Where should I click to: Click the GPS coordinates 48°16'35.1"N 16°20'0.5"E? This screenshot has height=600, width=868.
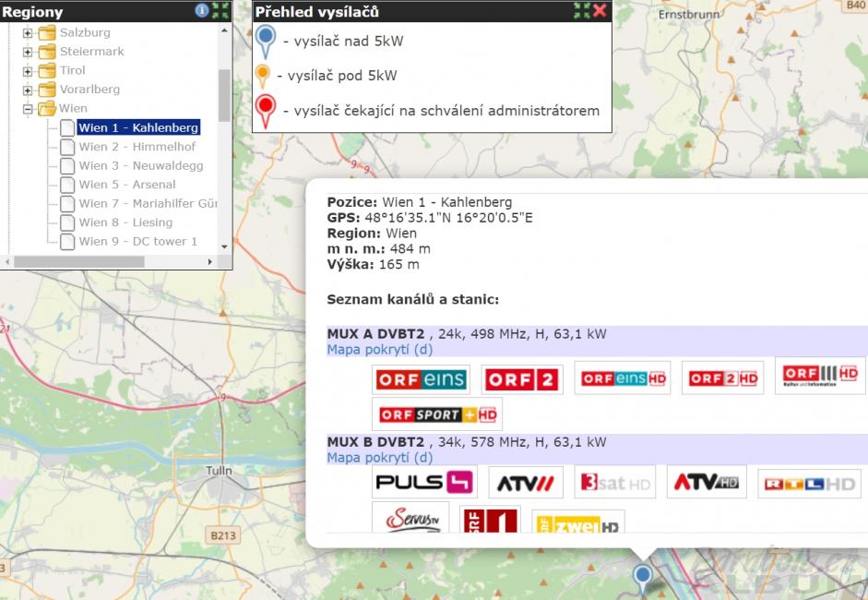(x=448, y=218)
